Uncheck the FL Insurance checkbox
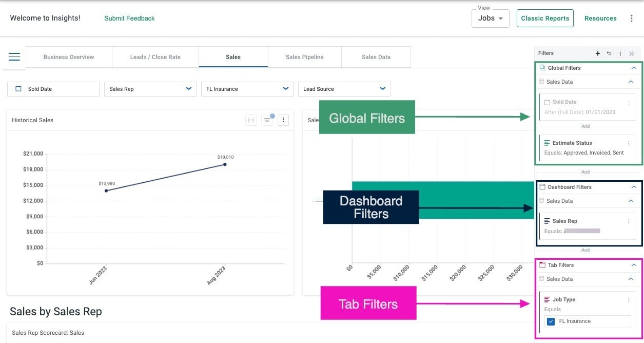 (x=551, y=321)
